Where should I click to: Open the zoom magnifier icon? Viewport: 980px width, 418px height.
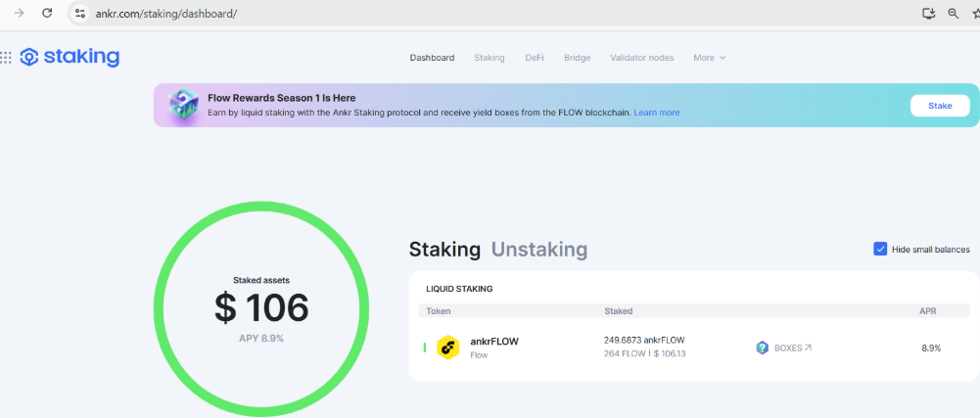tap(954, 13)
